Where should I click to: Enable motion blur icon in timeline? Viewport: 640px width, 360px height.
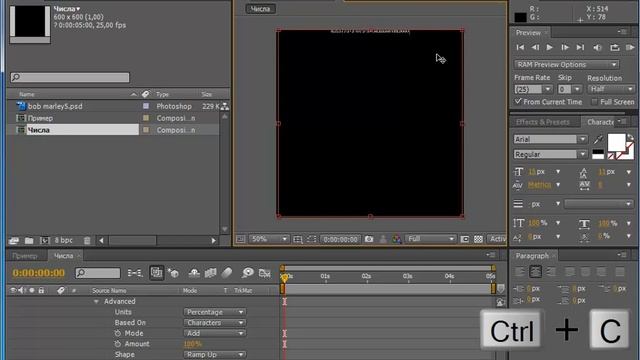(227, 273)
